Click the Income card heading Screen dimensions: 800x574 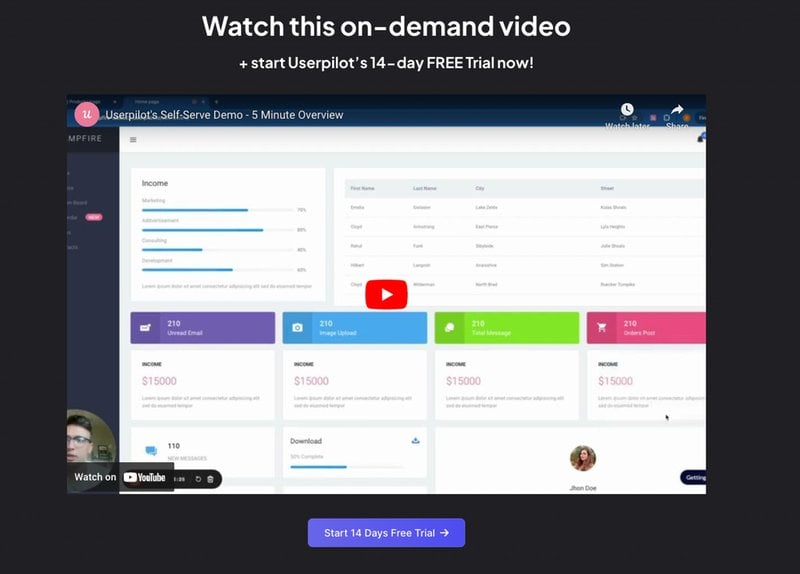click(x=155, y=183)
